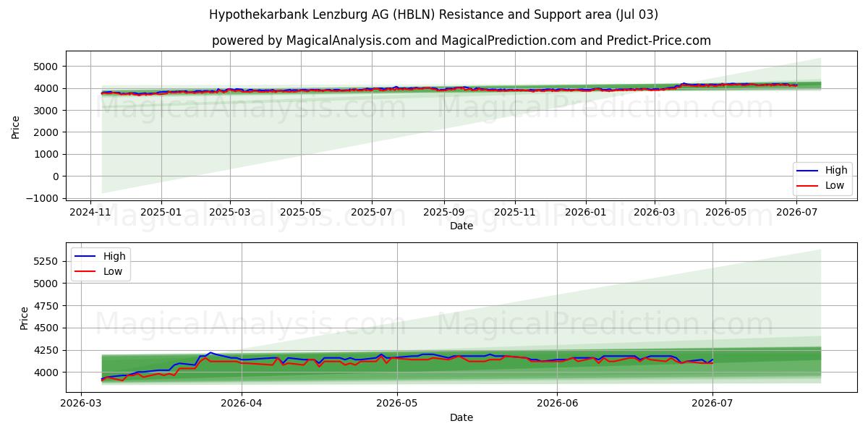This screenshot has width=868, height=434.
Task: Click the top chart 'Price' axis label
Action: pos(16,127)
